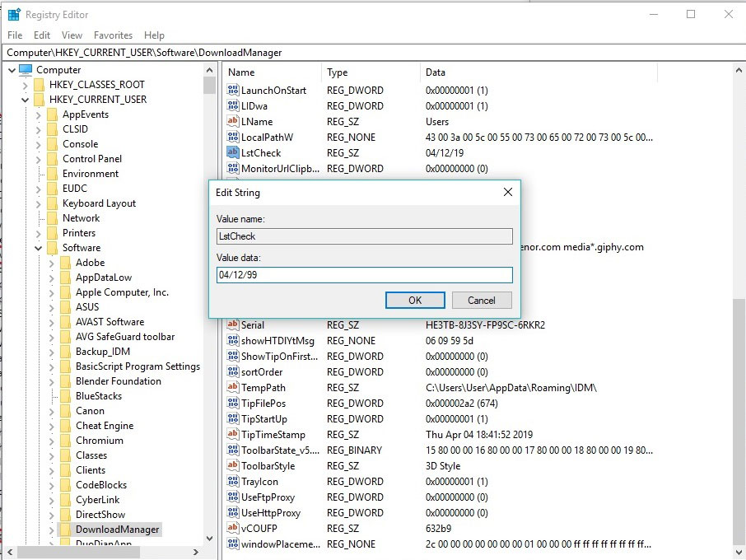Click the TempPath string value icon
The height and width of the screenshot is (560, 746).
pos(233,388)
